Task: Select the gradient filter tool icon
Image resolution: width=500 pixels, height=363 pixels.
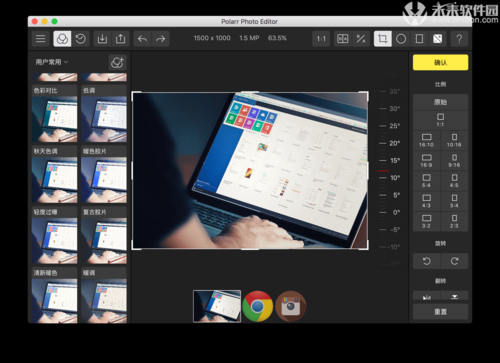Action: click(419, 39)
